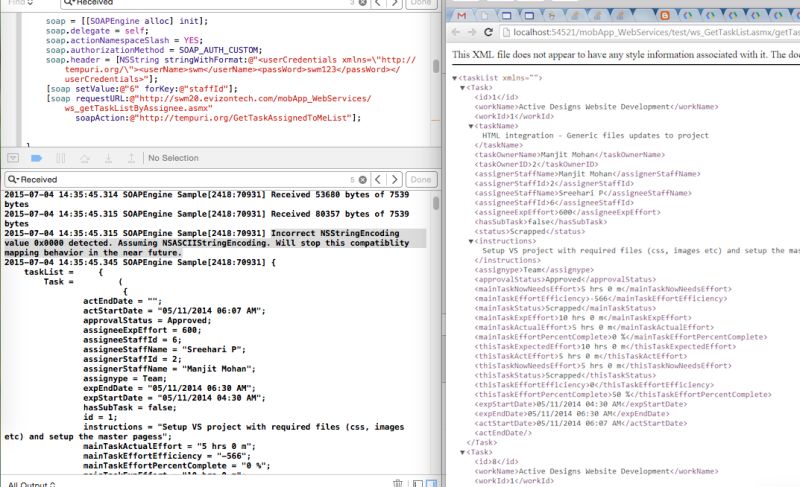Viewport: 800px width, 487px height.
Task: Clear the console with trash icon
Action: (x=397, y=483)
